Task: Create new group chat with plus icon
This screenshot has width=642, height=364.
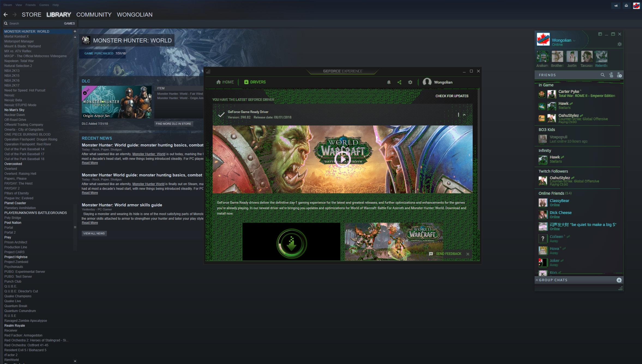Action: point(619,280)
